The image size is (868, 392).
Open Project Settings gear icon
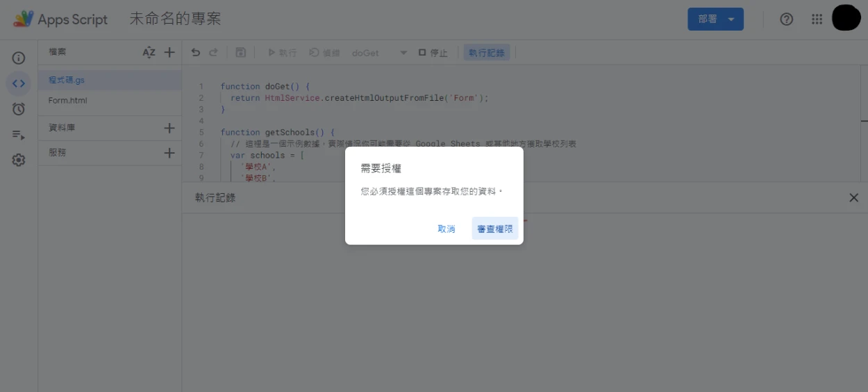[x=19, y=160]
